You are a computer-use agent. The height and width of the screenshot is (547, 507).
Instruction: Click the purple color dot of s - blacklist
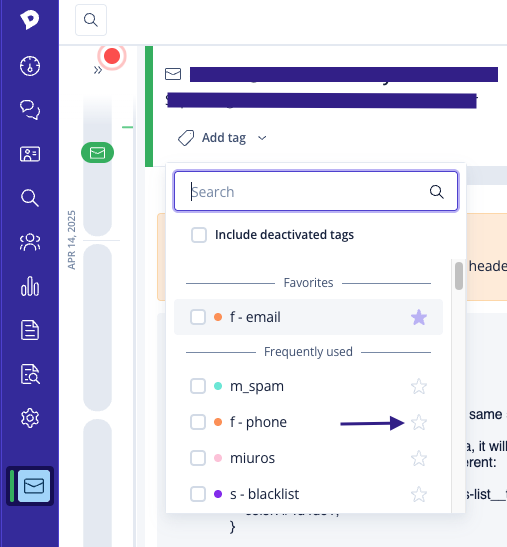coord(218,494)
